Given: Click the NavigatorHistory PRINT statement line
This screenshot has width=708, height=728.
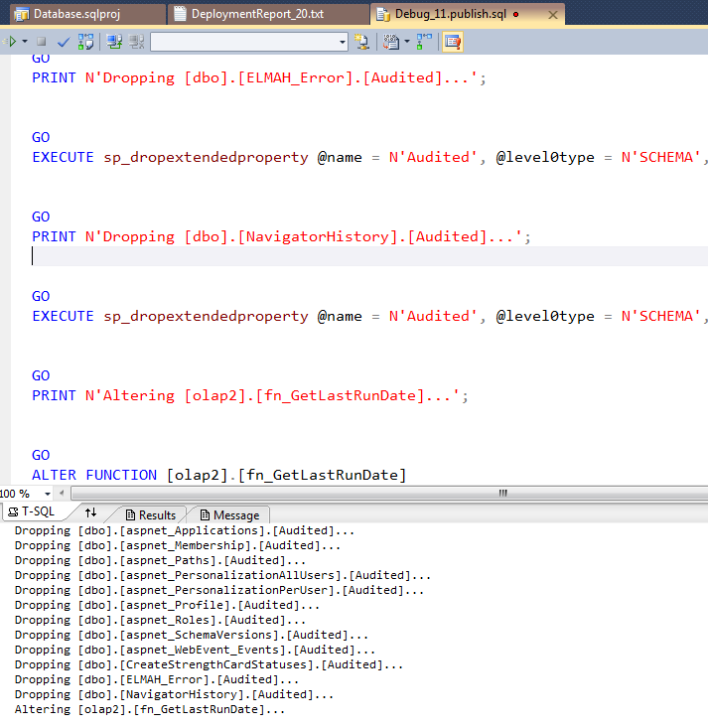Looking at the screenshot, I should click(x=281, y=236).
